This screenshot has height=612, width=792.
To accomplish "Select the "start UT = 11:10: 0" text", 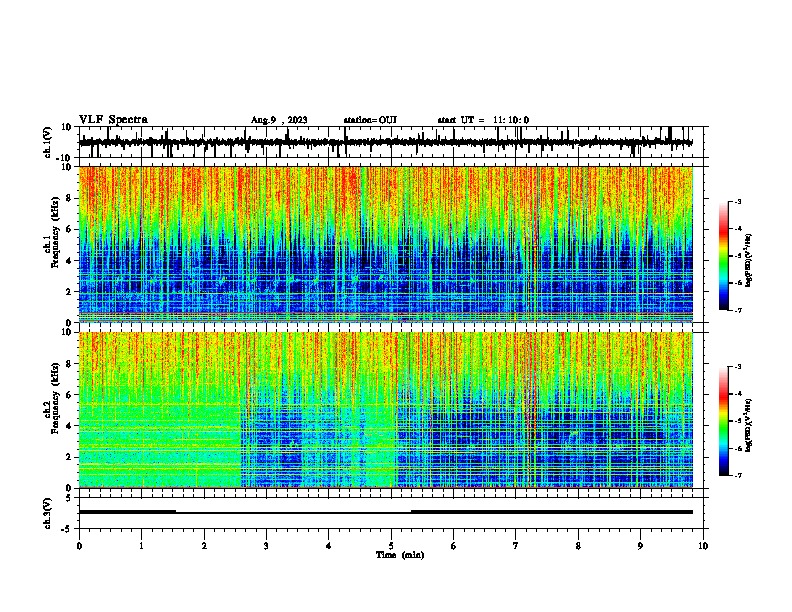I will [483, 120].
